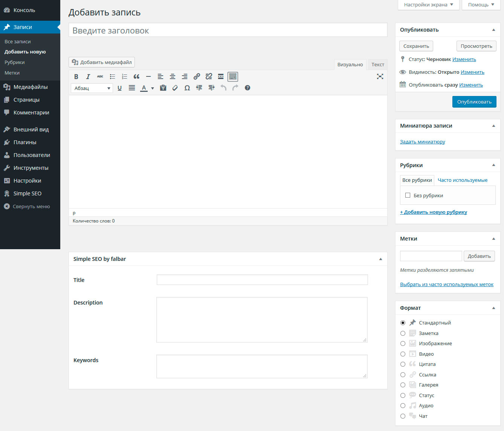Clear formatting with eraser icon
Viewport: 504px width, 431px height.
coord(175,88)
